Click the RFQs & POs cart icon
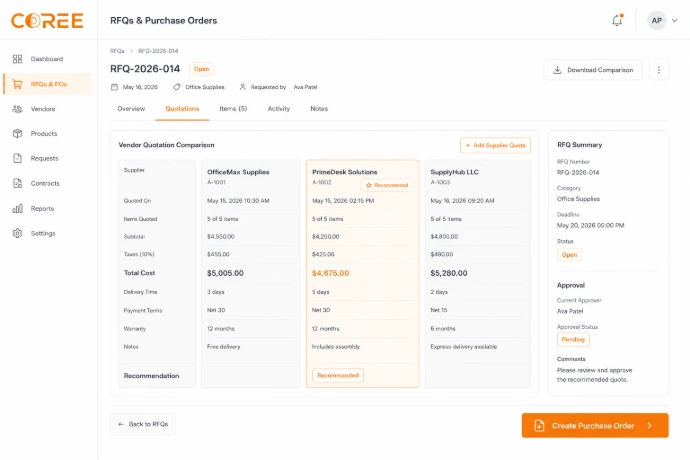Viewport: 690px width, 460px height. click(x=17, y=84)
